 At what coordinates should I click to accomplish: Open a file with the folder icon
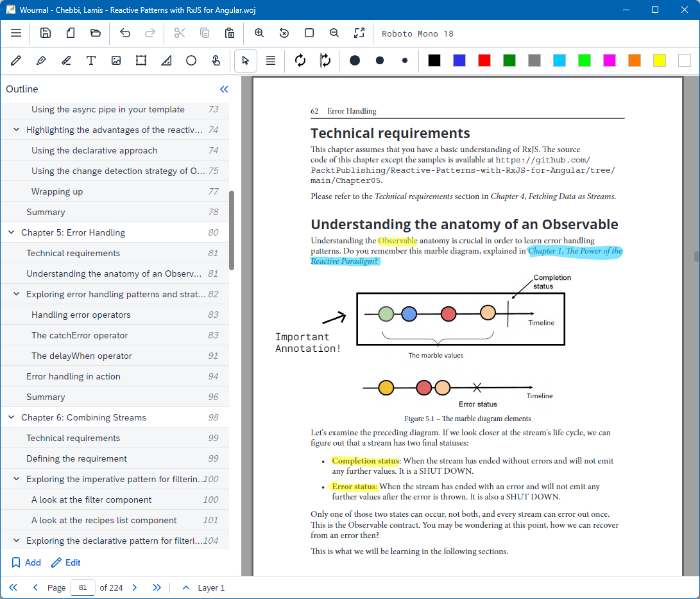pos(96,33)
